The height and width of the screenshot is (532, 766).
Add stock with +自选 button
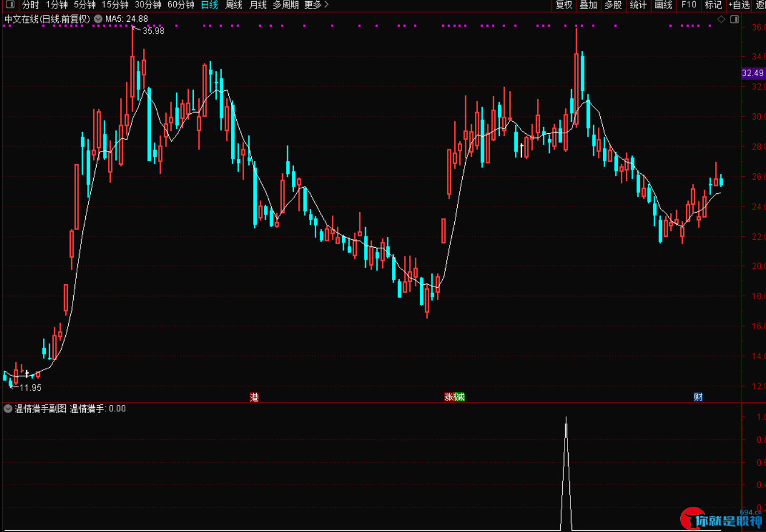click(x=739, y=5)
